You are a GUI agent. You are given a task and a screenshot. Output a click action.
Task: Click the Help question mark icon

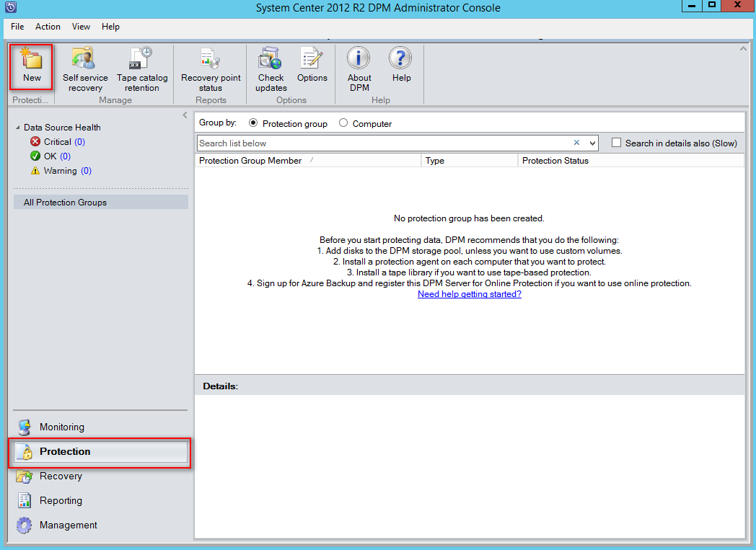tap(400, 58)
